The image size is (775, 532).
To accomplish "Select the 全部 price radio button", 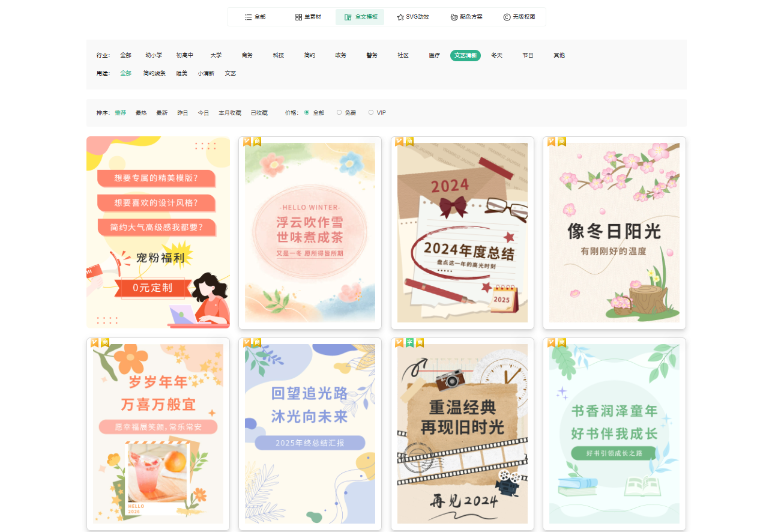I will pos(307,112).
